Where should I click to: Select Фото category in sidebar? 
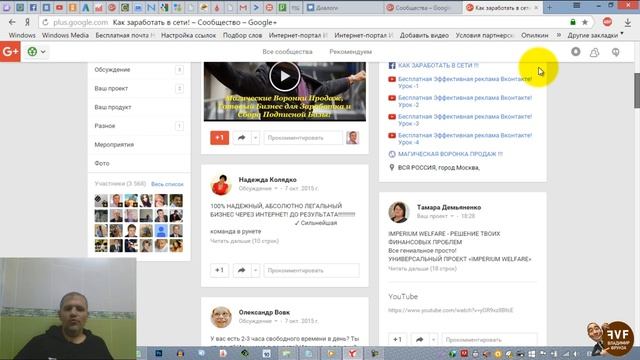coord(139,163)
